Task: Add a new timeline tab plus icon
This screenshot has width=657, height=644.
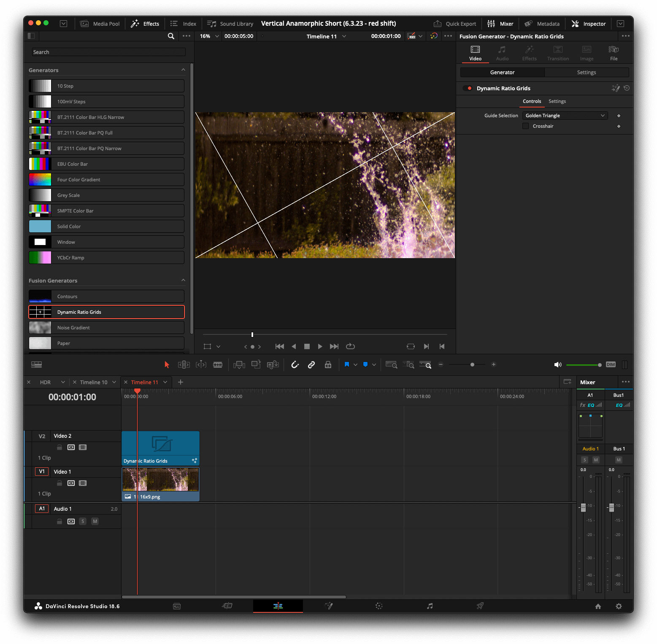Action: [x=181, y=382]
